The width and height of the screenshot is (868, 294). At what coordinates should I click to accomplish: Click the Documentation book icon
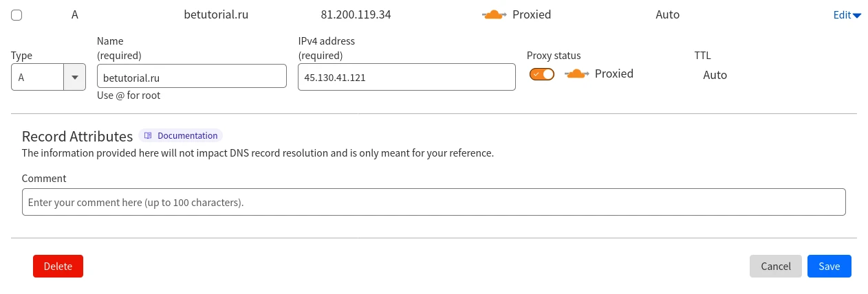click(x=148, y=136)
